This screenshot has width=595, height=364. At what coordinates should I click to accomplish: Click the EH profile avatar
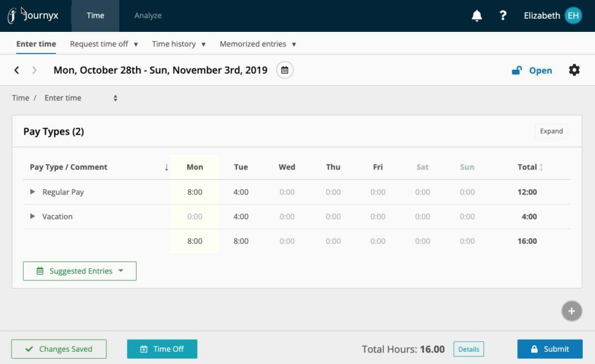573,16
